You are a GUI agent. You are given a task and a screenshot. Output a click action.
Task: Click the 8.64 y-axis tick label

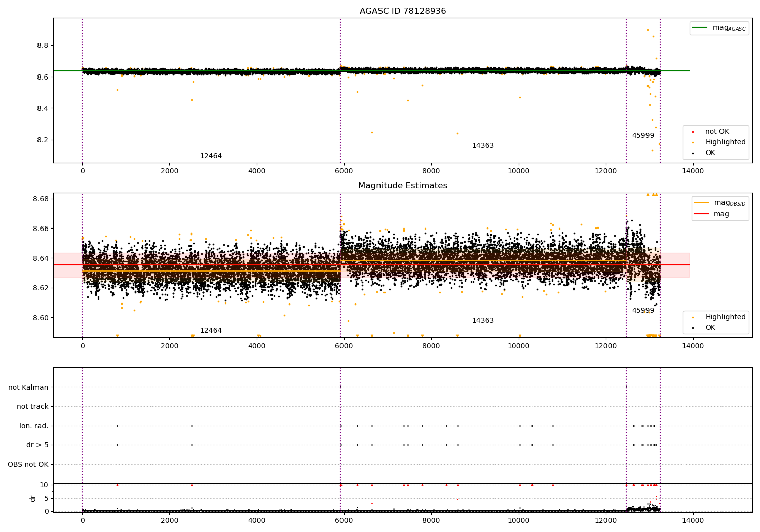(x=41, y=258)
